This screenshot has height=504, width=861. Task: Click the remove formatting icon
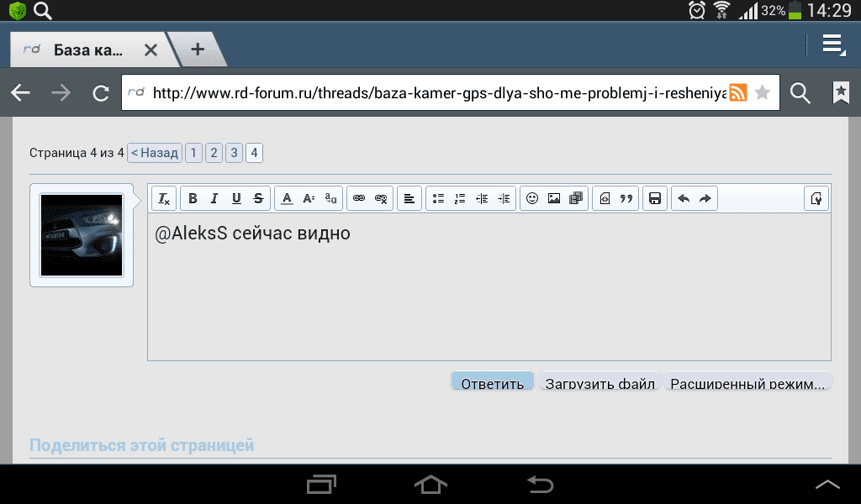pyautogui.click(x=164, y=199)
